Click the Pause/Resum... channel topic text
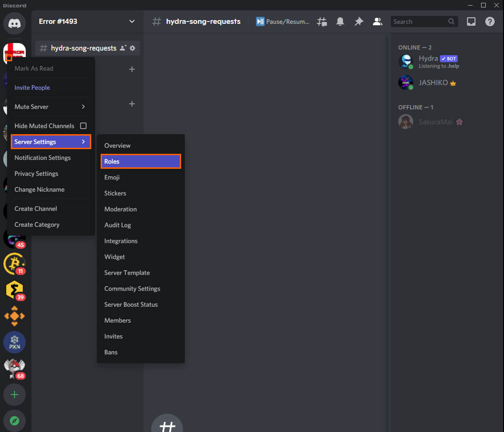The width and height of the screenshot is (504, 432). tap(288, 22)
